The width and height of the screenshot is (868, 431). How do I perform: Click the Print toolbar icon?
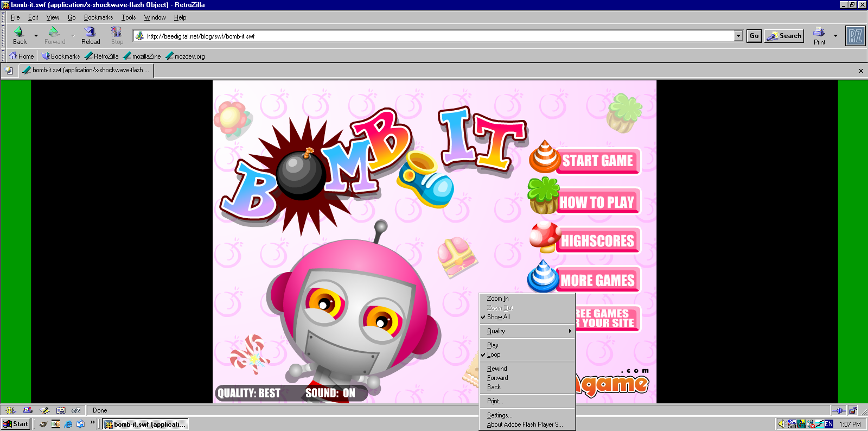click(819, 32)
